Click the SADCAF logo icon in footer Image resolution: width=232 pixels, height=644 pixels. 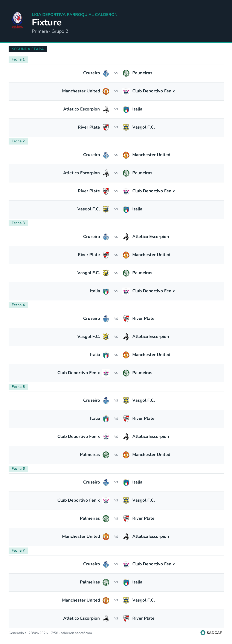(x=203, y=633)
